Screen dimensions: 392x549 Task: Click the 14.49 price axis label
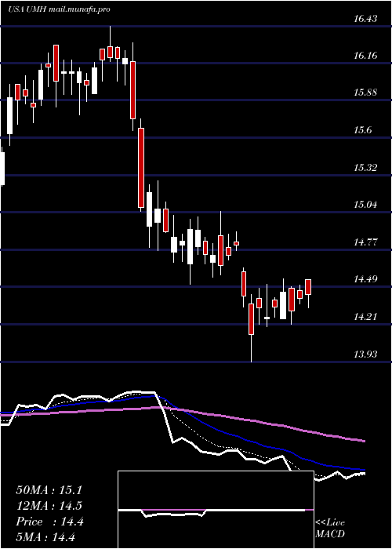(x=365, y=279)
